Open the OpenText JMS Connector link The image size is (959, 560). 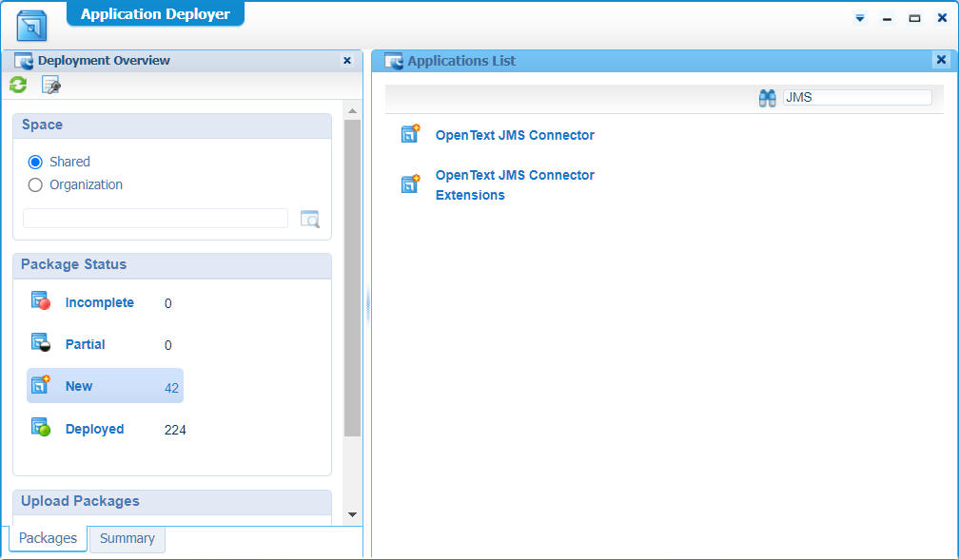click(515, 135)
